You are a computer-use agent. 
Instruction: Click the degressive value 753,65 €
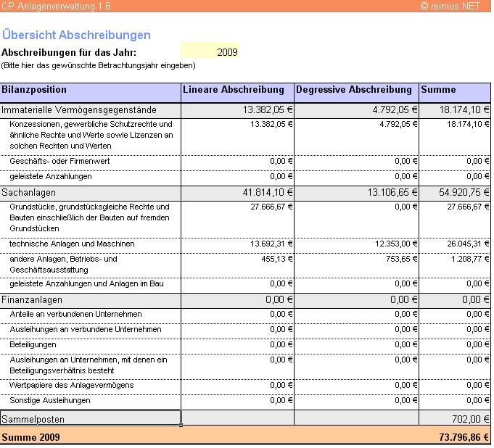(x=402, y=259)
